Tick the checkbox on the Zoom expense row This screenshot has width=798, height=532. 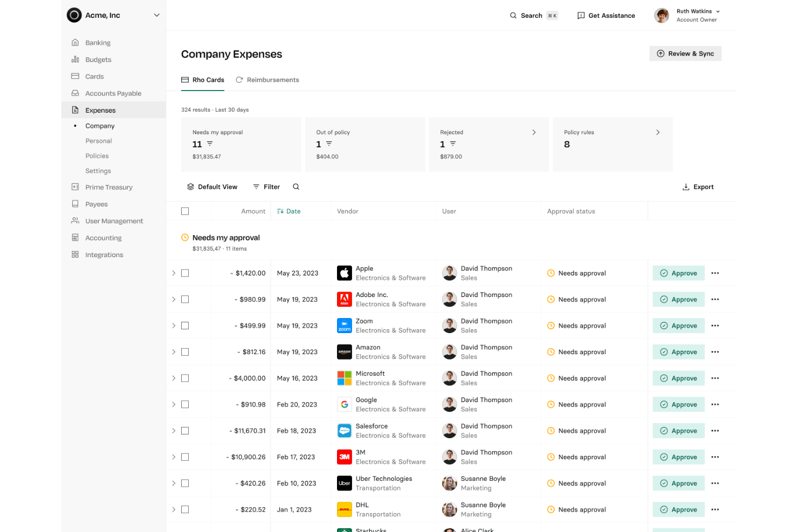point(185,325)
